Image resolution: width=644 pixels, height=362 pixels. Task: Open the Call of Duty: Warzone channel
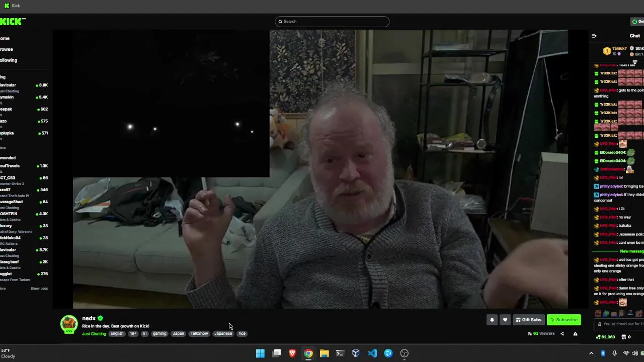click(24, 228)
